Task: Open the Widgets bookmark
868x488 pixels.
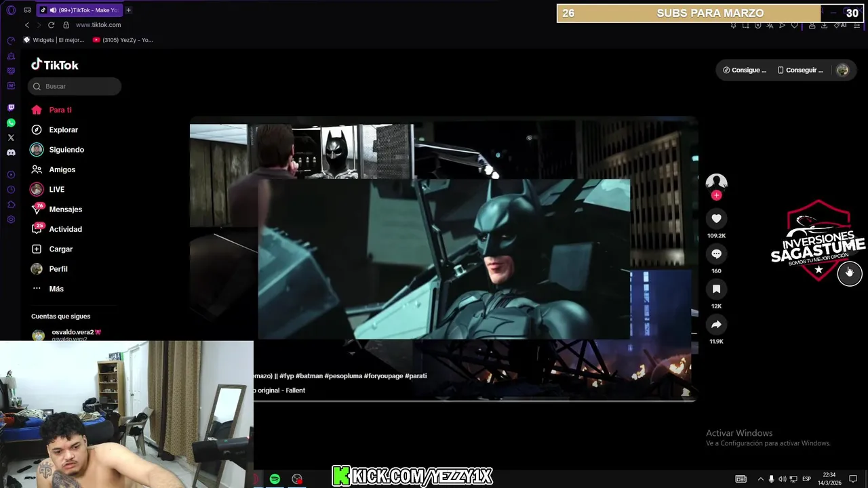Action: (54, 40)
